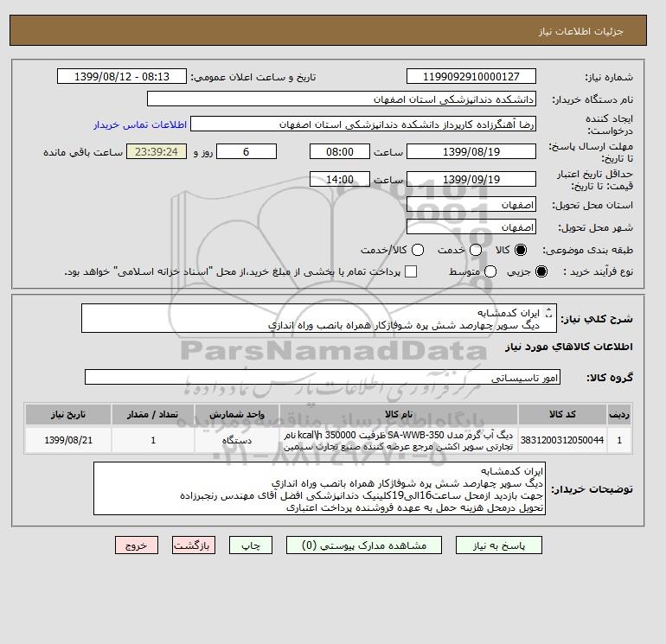Viewport: 666px width, 644px height.
Task: Click the پاسخ به نیاز button
Action: pos(499,545)
